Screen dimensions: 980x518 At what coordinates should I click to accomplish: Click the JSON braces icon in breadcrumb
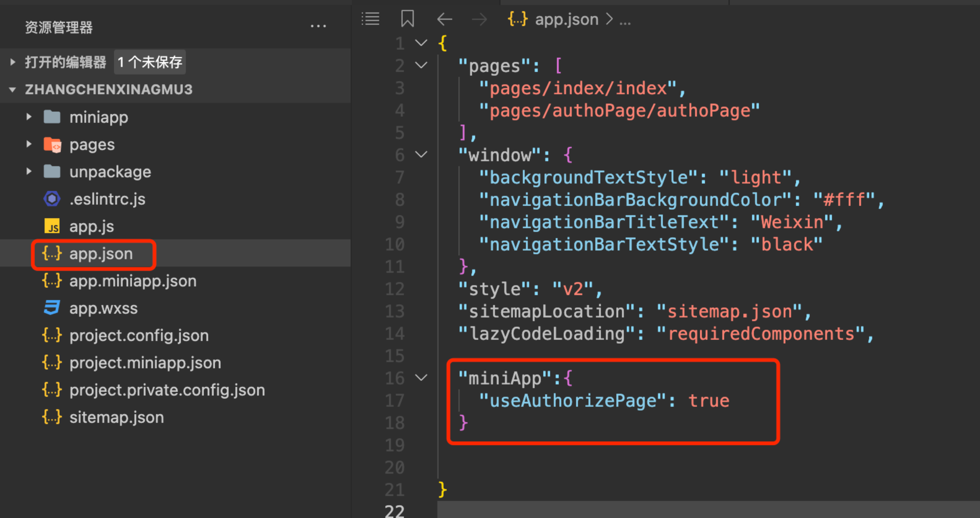[518, 19]
